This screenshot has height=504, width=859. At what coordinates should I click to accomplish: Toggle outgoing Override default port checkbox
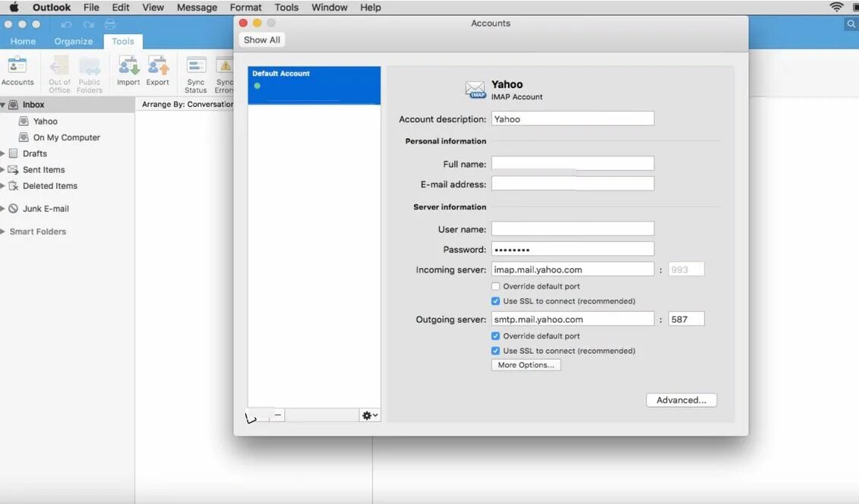pos(496,336)
